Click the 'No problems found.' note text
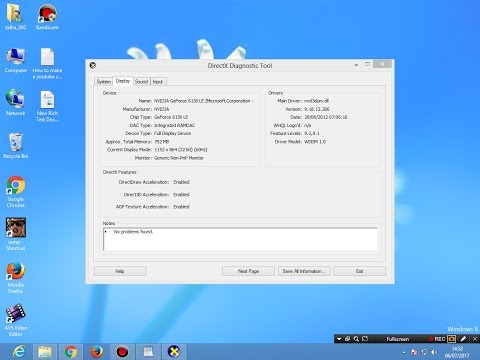Viewport: 480px width, 360px height. pos(133,232)
